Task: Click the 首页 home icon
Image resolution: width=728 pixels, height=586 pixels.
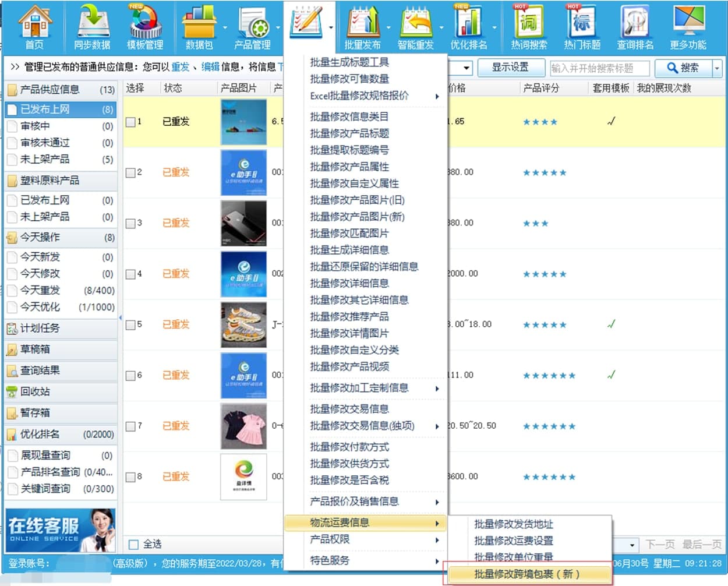Action: coord(34,27)
